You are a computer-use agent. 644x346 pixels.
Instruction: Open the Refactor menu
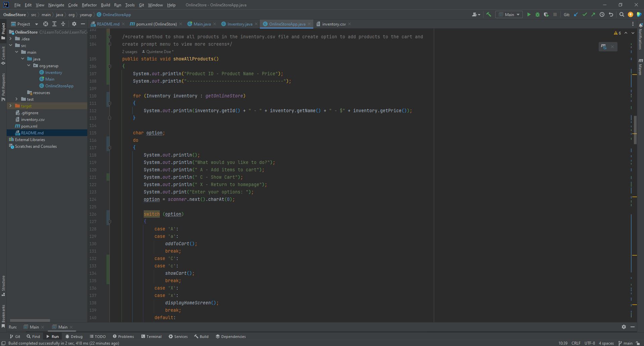pyautogui.click(x=89, y=5)
